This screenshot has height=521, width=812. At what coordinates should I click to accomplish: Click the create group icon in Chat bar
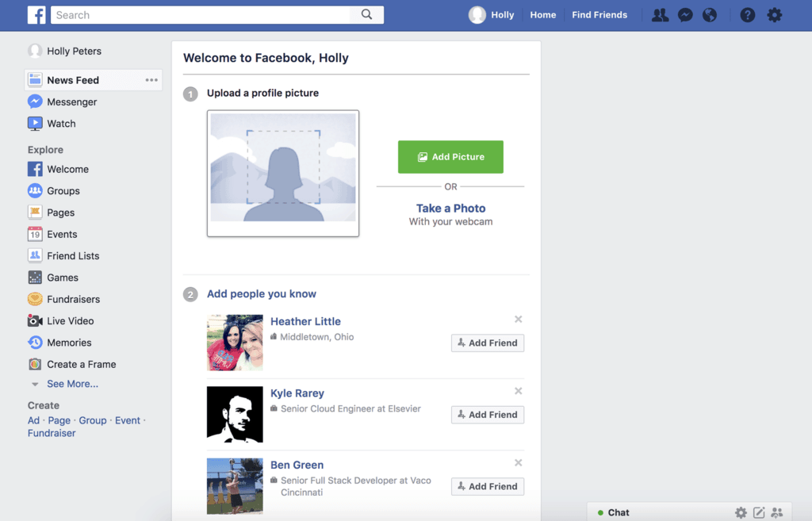776,513
